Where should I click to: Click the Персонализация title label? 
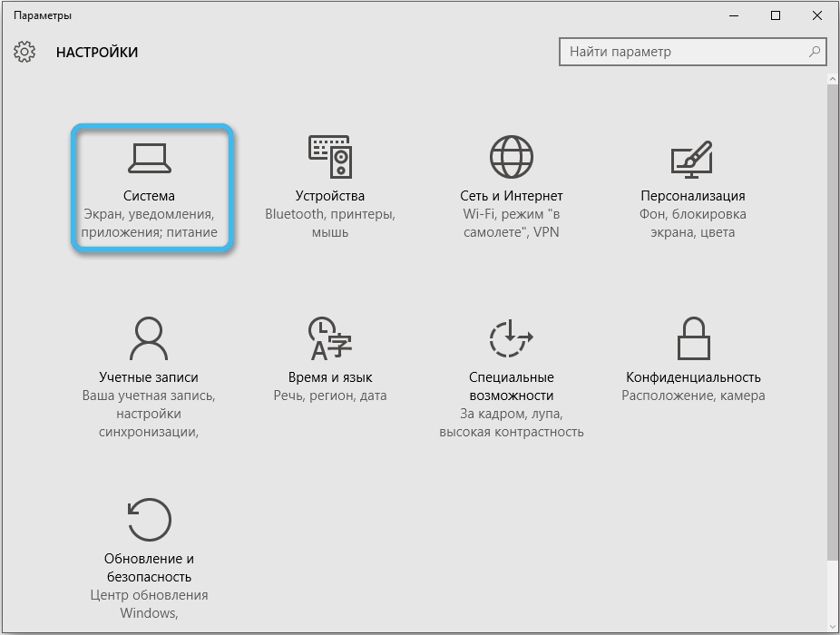coord(693,196)
